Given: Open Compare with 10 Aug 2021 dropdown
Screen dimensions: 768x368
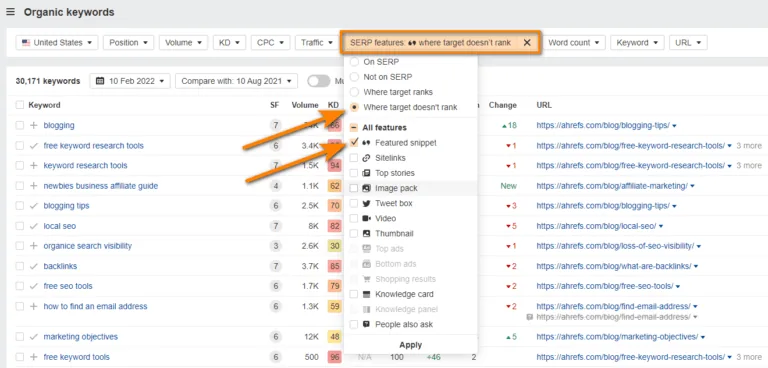Looking at the screenshot, I should pyautogui.click(x=236, y=81).
